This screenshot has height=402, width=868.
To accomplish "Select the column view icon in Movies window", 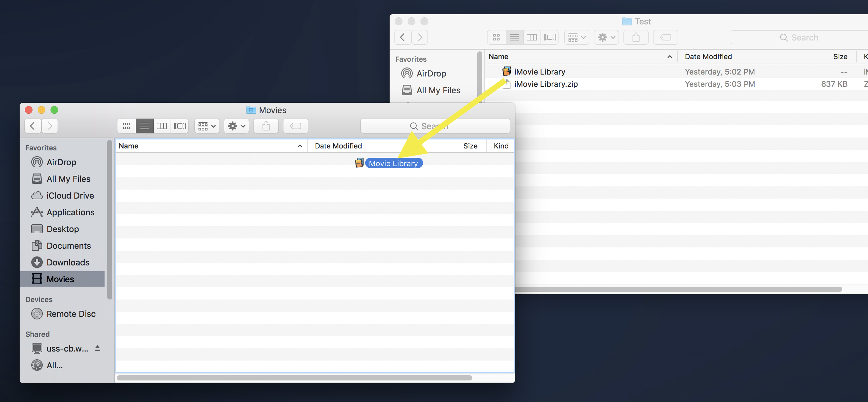I will (x=162, y=126).
